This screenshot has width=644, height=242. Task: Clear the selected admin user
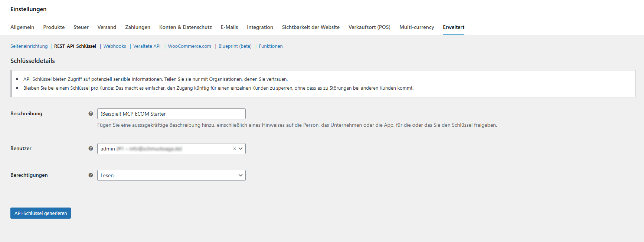pyautogui.click(x=235, y=149)
